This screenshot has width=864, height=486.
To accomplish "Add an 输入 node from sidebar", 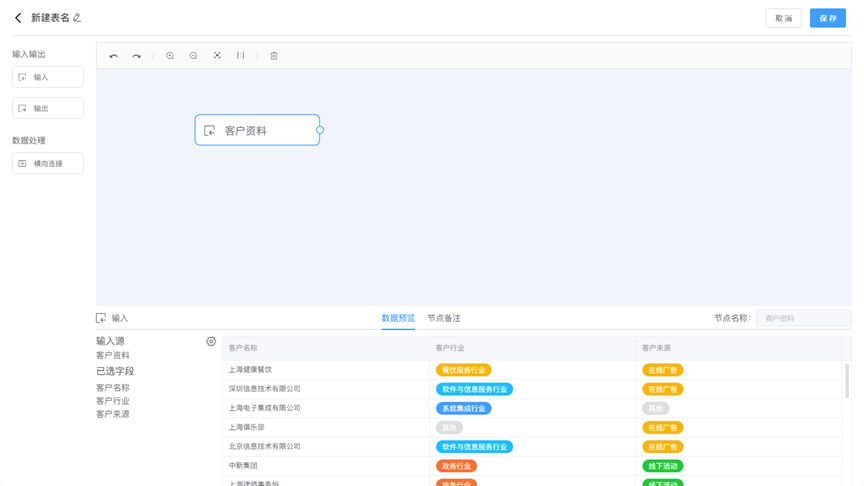I will click(x=48, y=77).
